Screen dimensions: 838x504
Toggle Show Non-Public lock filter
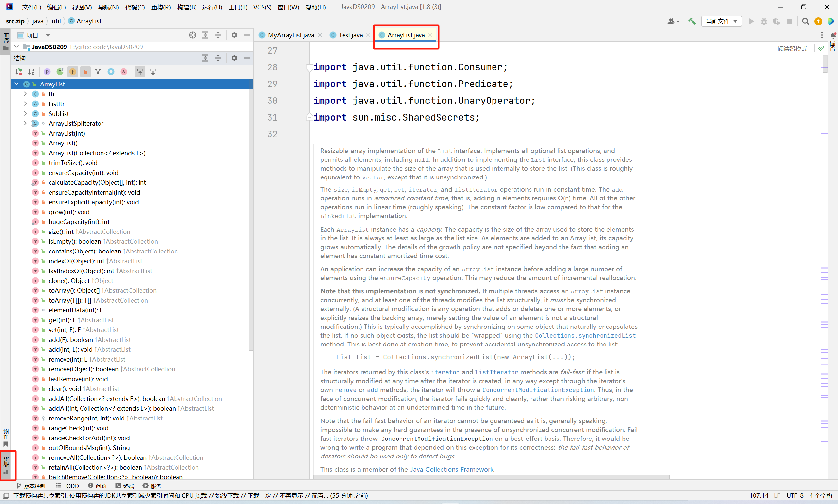tap(85, 72)
